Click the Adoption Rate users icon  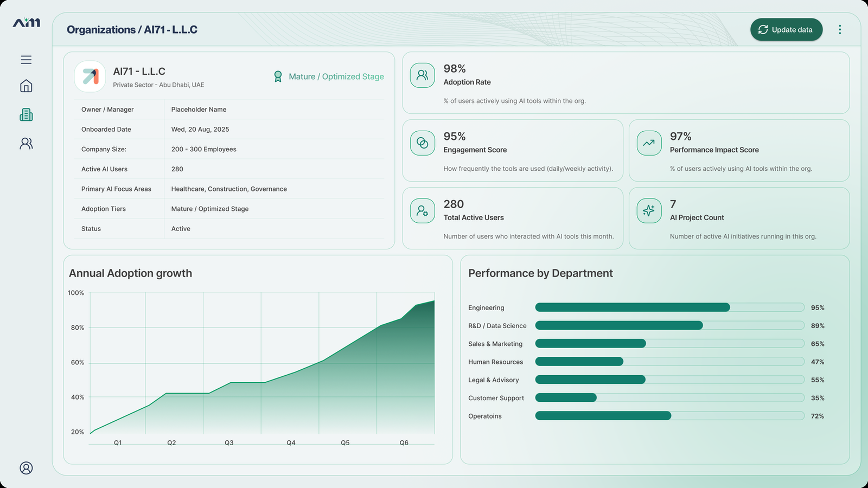(x=422, y=75)
